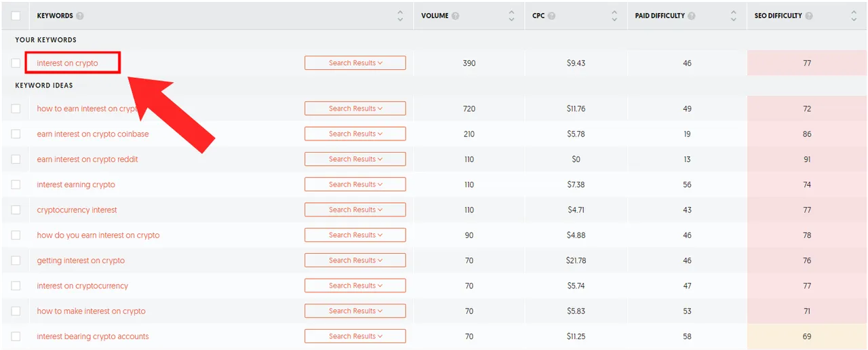Viewport: 868px width, 350px height.
Task: Sort the table by the Keywords column
Action: tap(400, 16)
